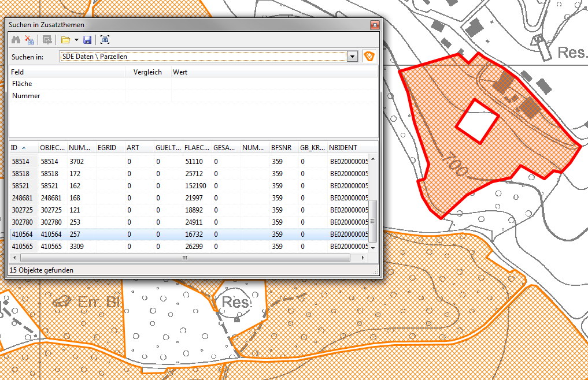588x380 pixels.
Task: Open the 'Suchen in' theme dropdown
Action: [x=352, y=57]
